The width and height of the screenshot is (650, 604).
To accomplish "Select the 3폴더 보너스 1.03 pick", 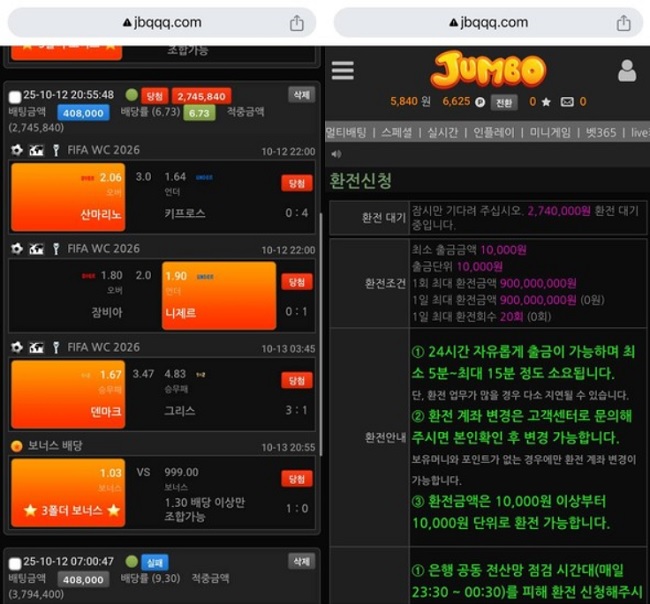I will pos(68,493).
